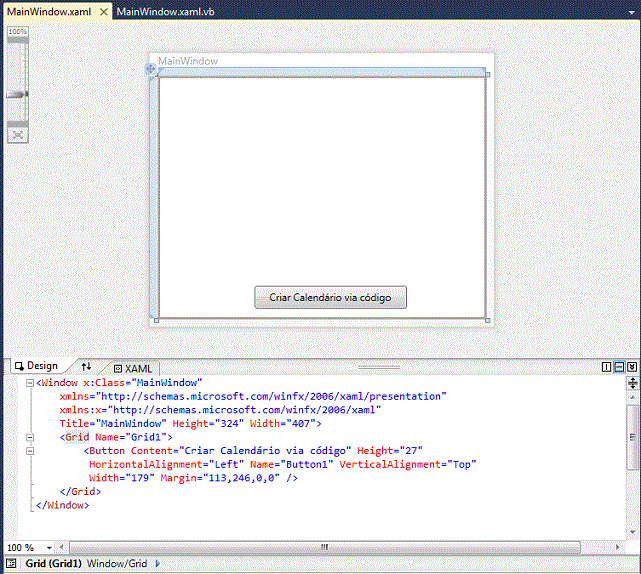Screen dimensions: 641x574
Task: Click the document outline icon in the bottom bar
Action: [x=11, y=563]
